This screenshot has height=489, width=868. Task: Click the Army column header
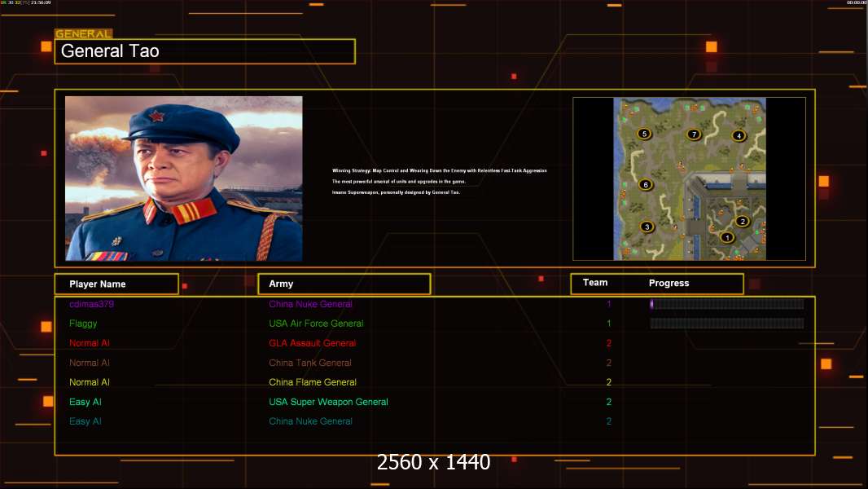pos(344,284)
